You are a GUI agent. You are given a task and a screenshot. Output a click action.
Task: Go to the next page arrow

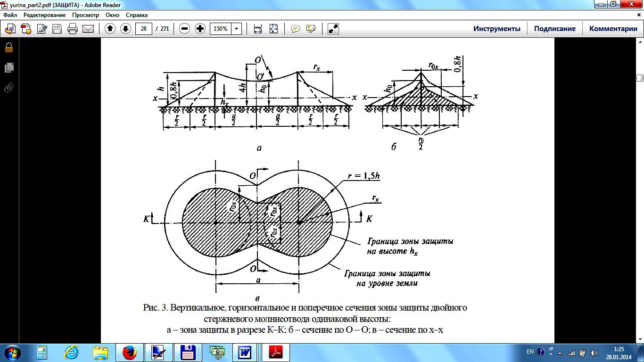coord(125,29)
